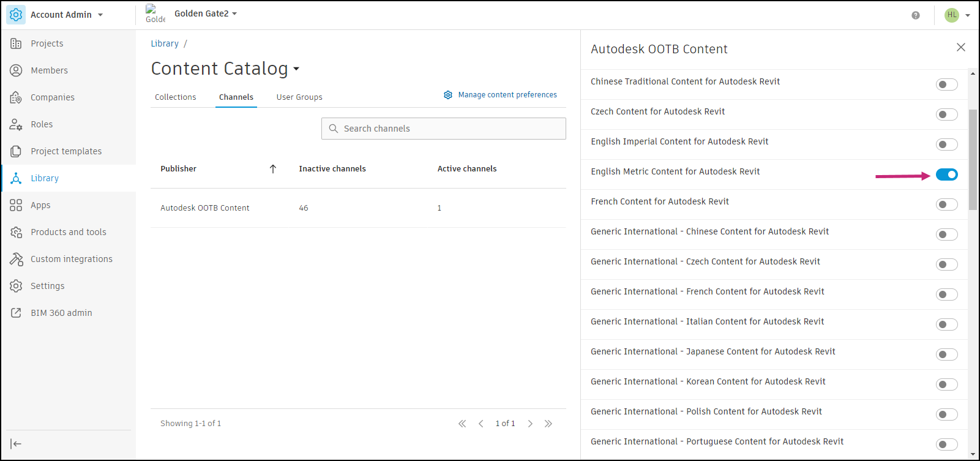Enable French Content for Autodesk Revit
Image resolution: width=980 pixels, height=461 pixels.
(946, 204)
